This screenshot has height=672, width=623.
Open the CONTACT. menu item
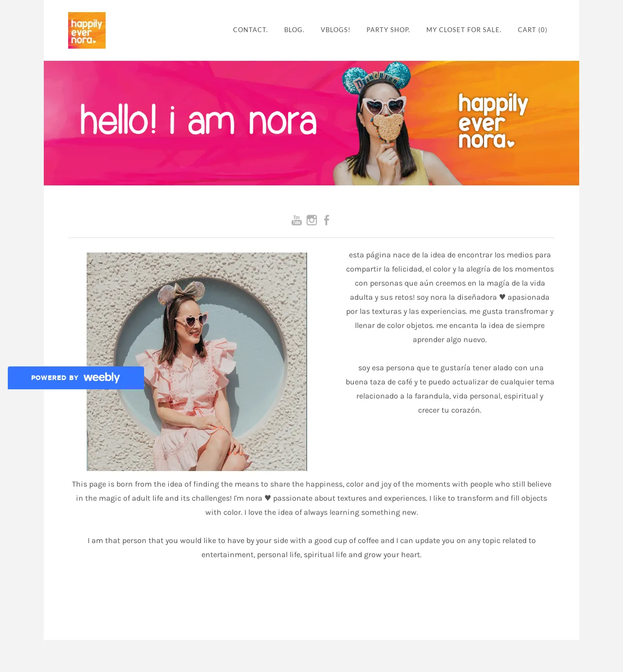coord(250,30)
